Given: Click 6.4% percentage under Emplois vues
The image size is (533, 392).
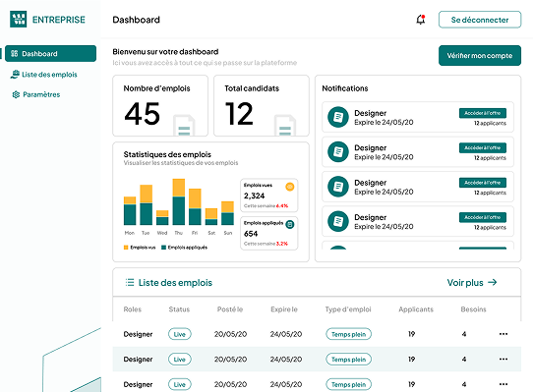Looking at the screenshot, I should tap(282, 206).
